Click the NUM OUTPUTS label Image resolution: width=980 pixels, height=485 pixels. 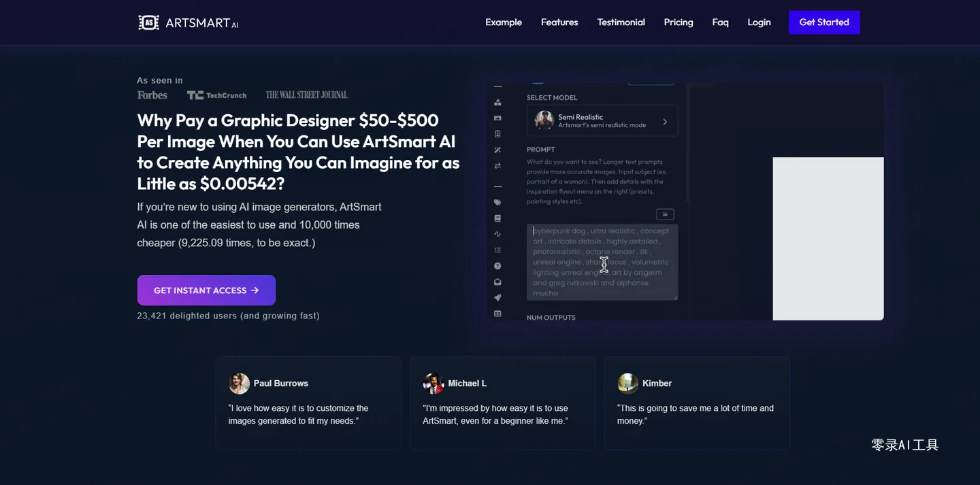(x=551, y=318)
